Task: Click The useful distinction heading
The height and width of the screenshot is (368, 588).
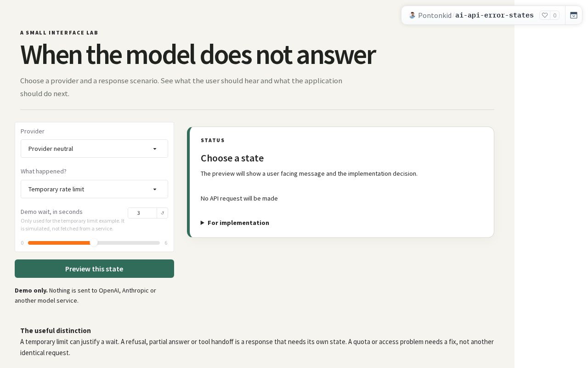Action: click(x=56, y=330)
